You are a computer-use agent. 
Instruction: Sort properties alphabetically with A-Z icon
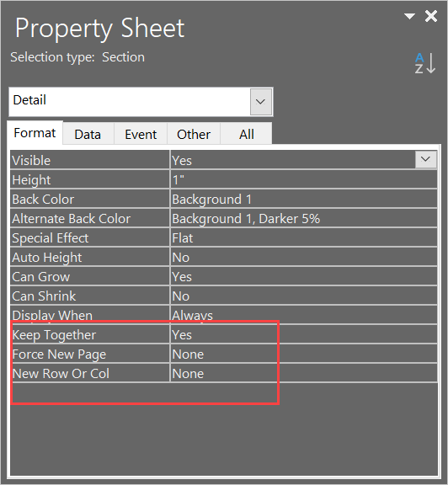tap(425, 63)
